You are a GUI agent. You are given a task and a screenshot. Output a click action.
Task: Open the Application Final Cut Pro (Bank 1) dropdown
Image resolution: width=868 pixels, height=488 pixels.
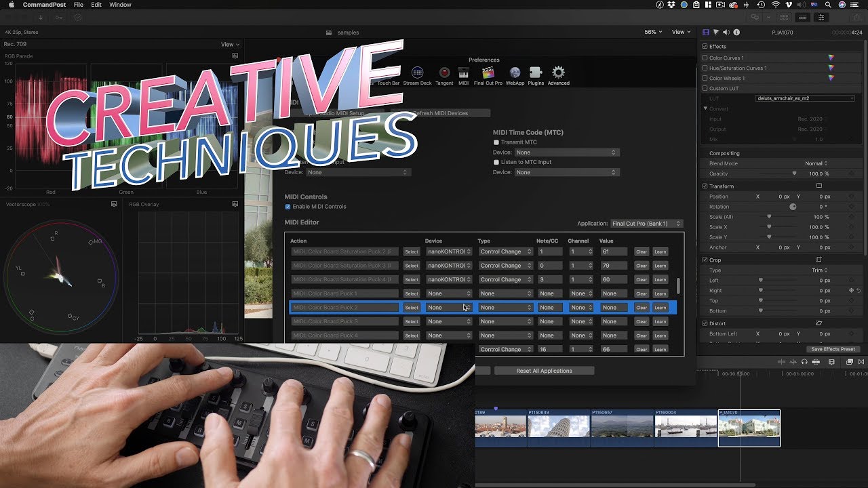pyautogui.click(x=646, y=224)
